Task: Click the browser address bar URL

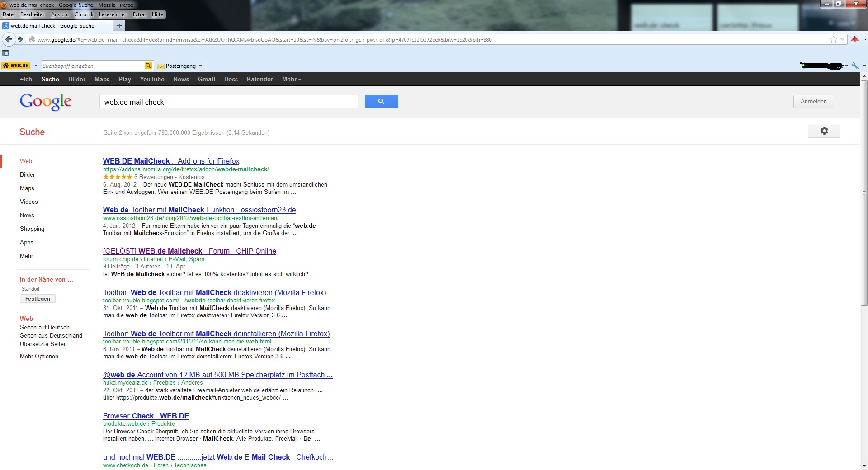Action: [x=264, y=40]
